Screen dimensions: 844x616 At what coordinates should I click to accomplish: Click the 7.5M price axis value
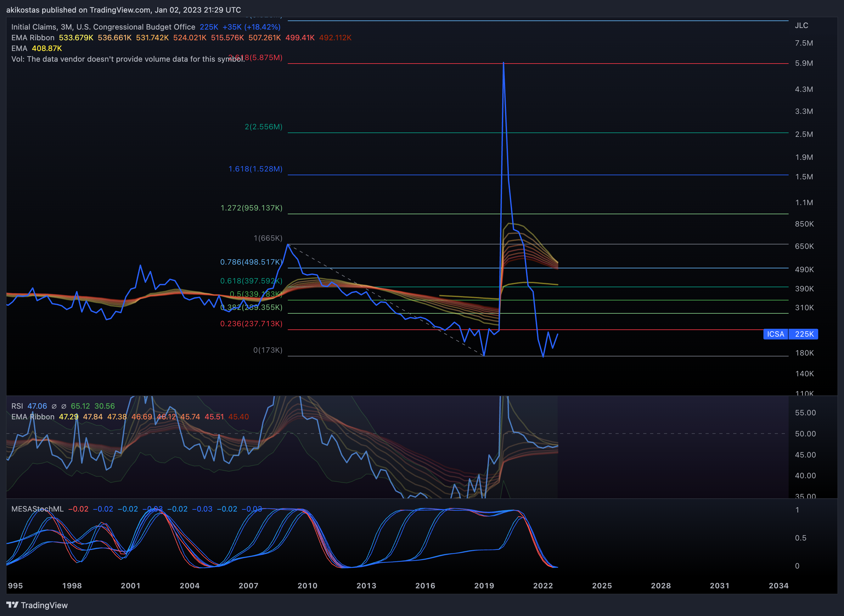coord(804,43)
